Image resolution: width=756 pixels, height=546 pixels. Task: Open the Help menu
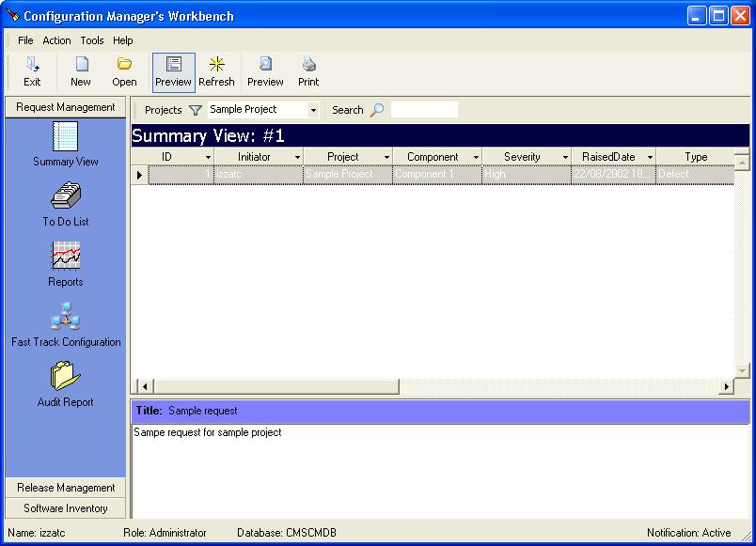[x=122, y=40]
